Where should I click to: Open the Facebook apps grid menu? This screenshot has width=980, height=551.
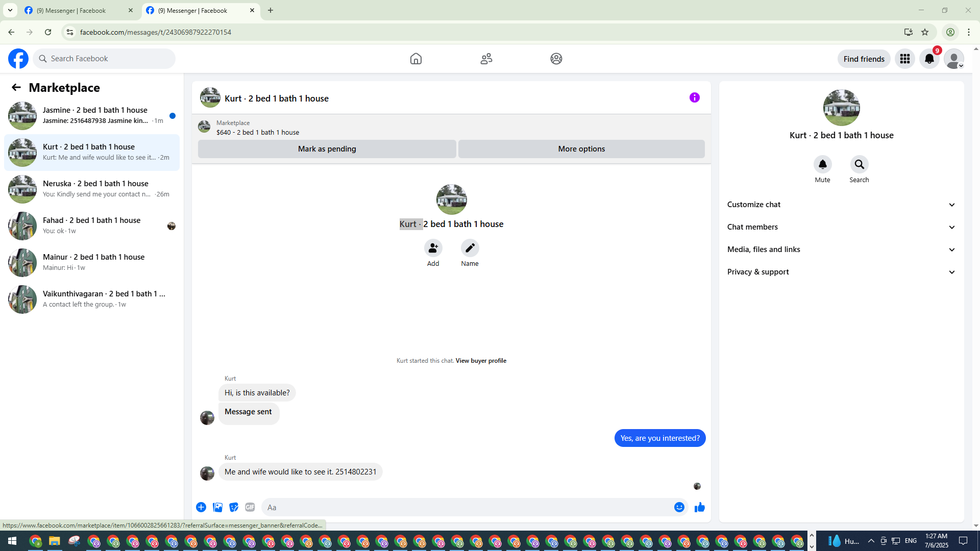(904, 59)
